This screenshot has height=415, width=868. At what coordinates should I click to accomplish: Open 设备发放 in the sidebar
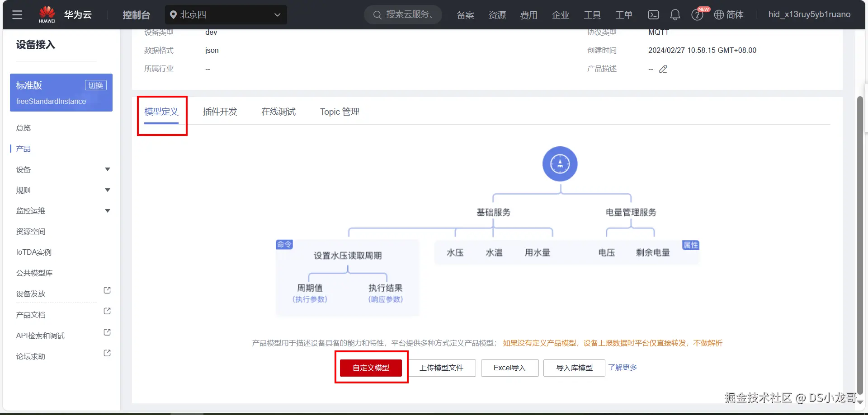point(31,294)
